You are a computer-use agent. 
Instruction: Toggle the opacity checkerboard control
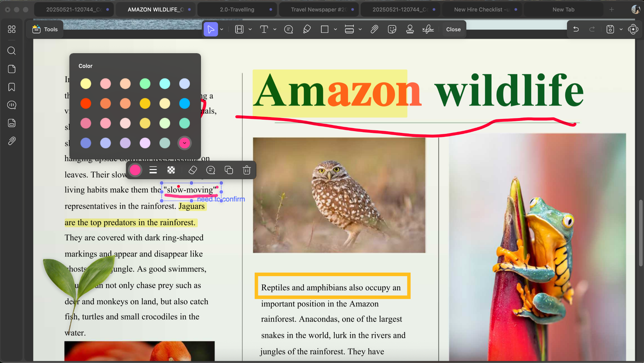coord(171,170)
